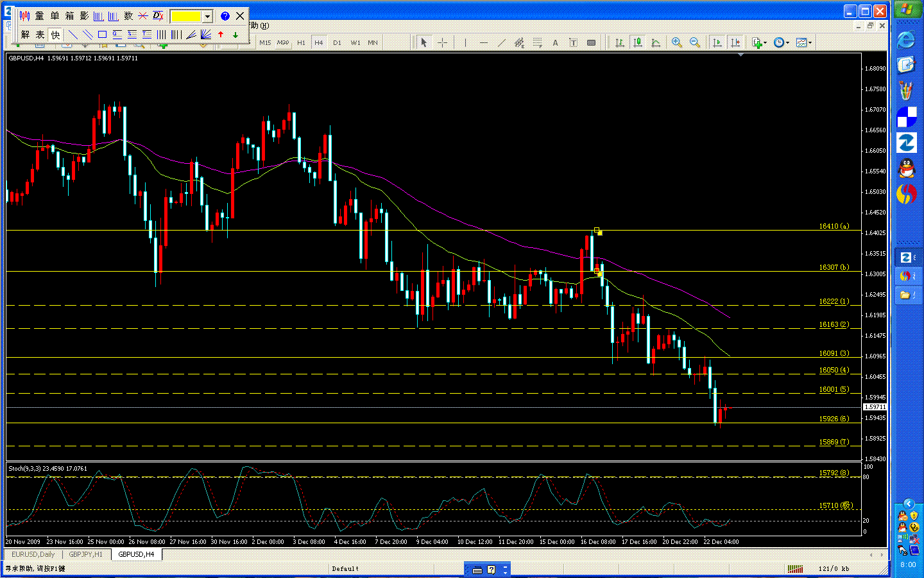
Task: Open the periodicity clock dropdown
Action: point(781,42)
